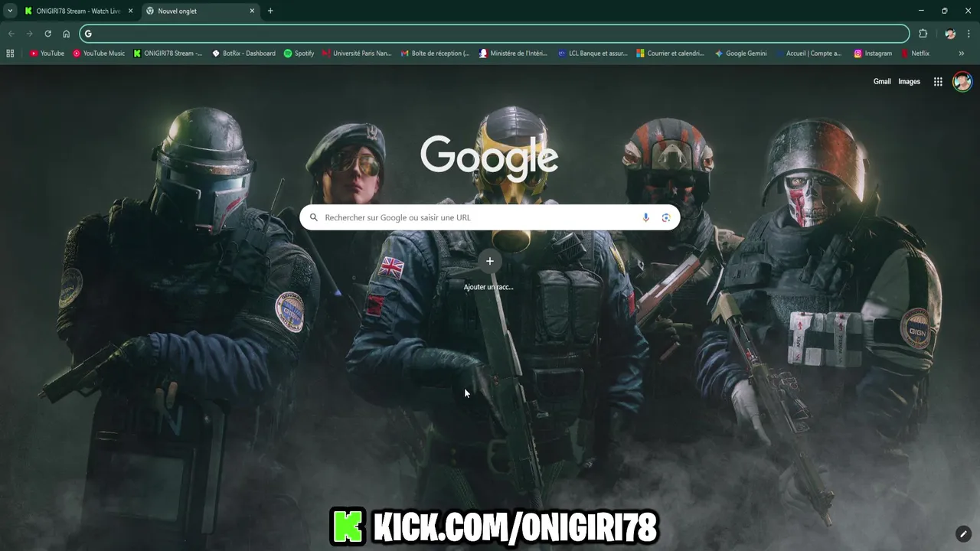
Task: Open the Ministère de l'Intérieur bookmark
Action: pos(513,54)
